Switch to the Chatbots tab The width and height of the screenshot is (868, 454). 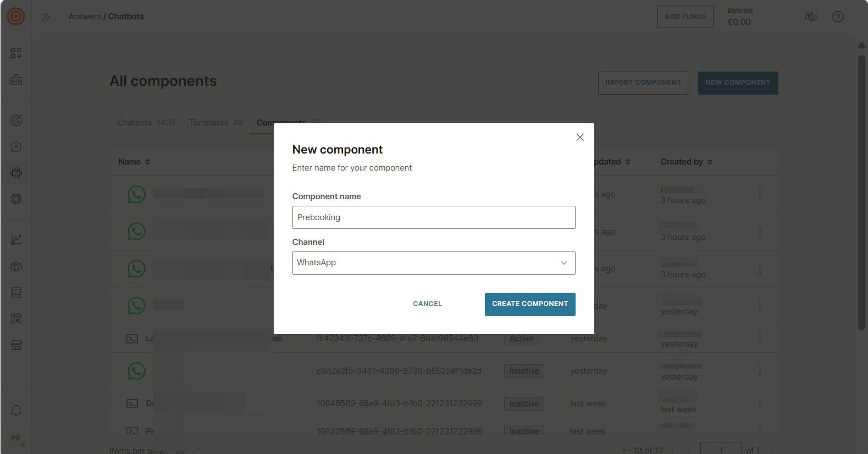click(x=146, y=123)
